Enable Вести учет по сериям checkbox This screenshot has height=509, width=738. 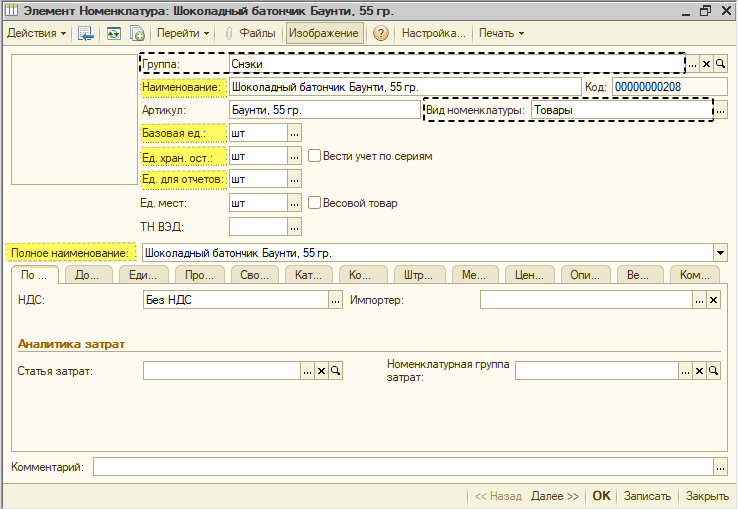(x=314, y=156)
